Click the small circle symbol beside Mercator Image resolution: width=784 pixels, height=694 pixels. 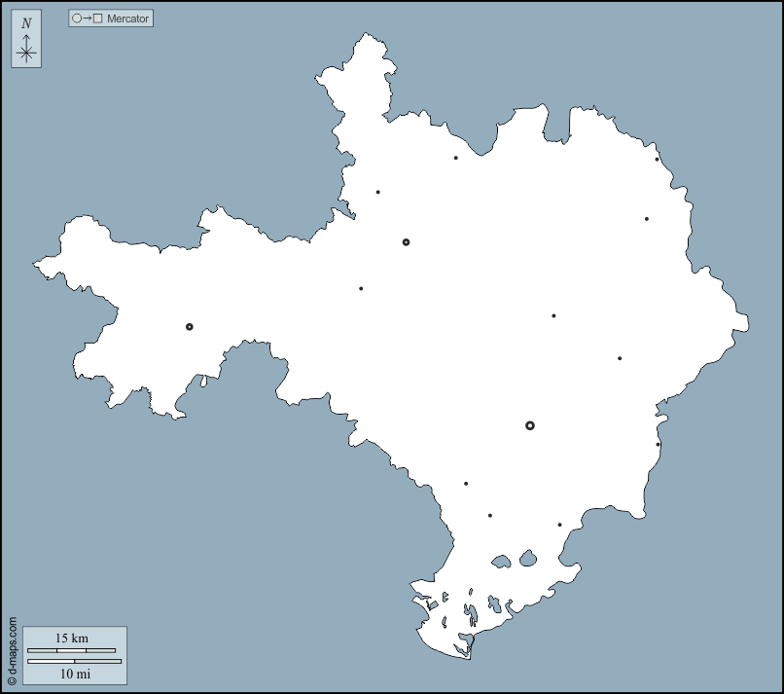click(x=77, y=18)
